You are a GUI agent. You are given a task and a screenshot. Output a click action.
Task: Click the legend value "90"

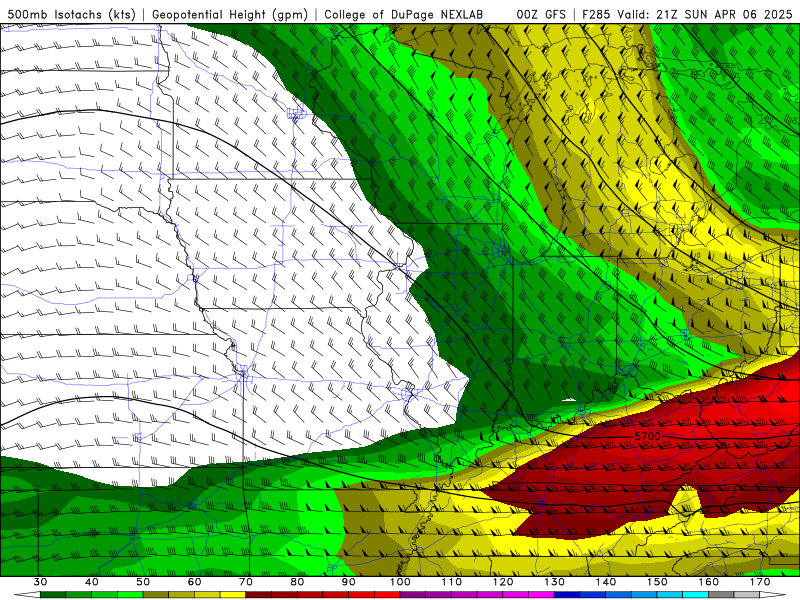coord(348,582)
